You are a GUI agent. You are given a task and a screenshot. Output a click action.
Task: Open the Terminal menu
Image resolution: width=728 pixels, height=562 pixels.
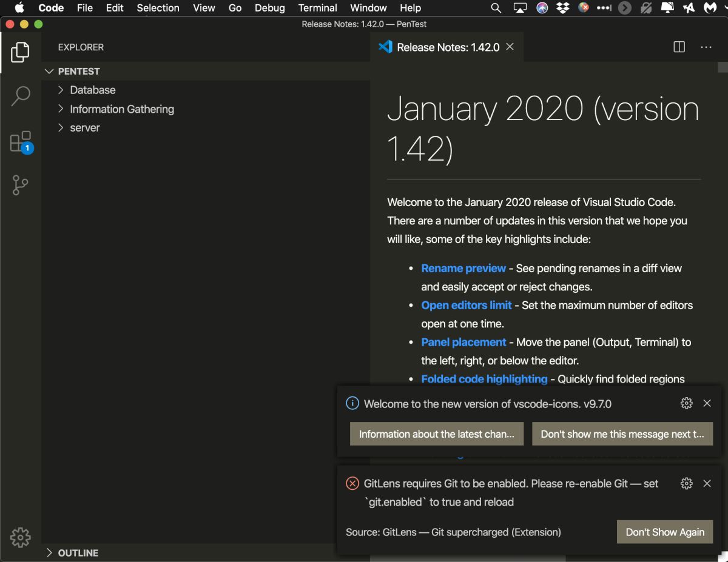point(318,8)
